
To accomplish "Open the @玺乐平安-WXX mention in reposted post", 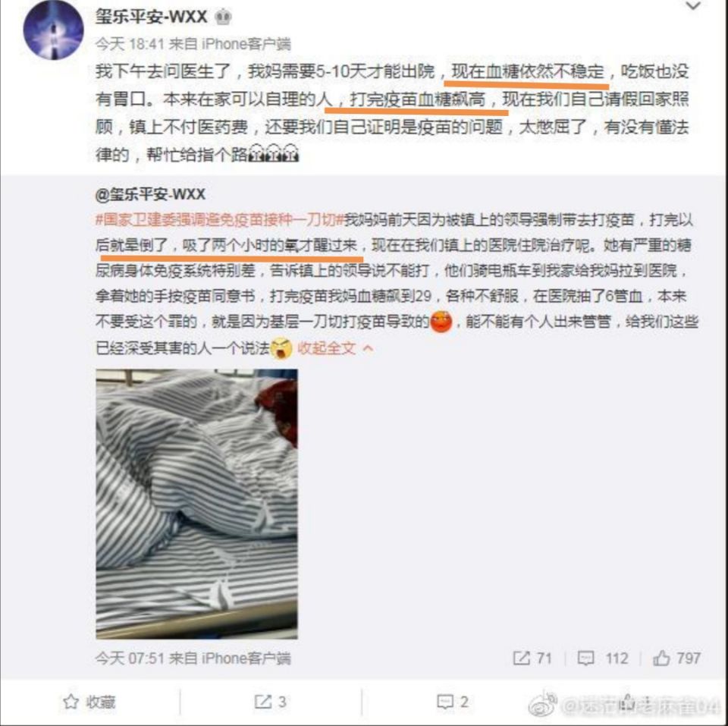I will click(x=150, y=193).
